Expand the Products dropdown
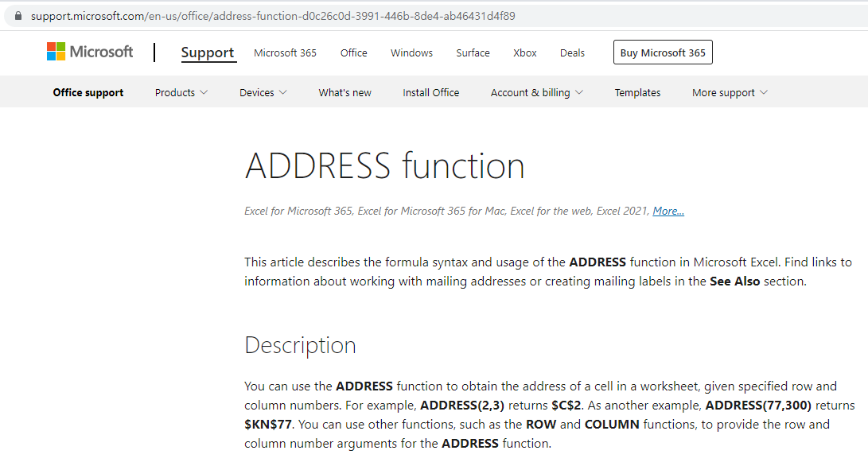The height and width of the screenshot is (462, 868). click(181, 92)
